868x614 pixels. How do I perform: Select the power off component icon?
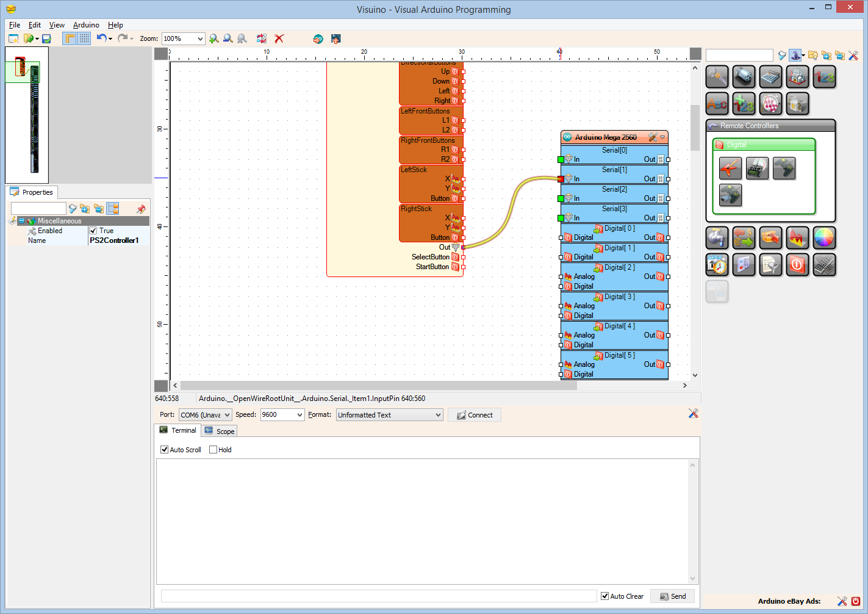point(798,265)
